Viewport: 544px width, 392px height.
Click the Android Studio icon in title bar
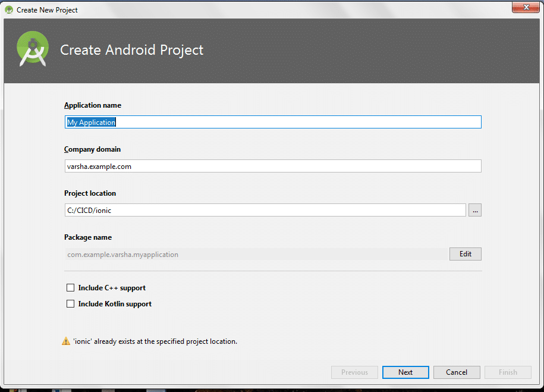coord(9,10)
